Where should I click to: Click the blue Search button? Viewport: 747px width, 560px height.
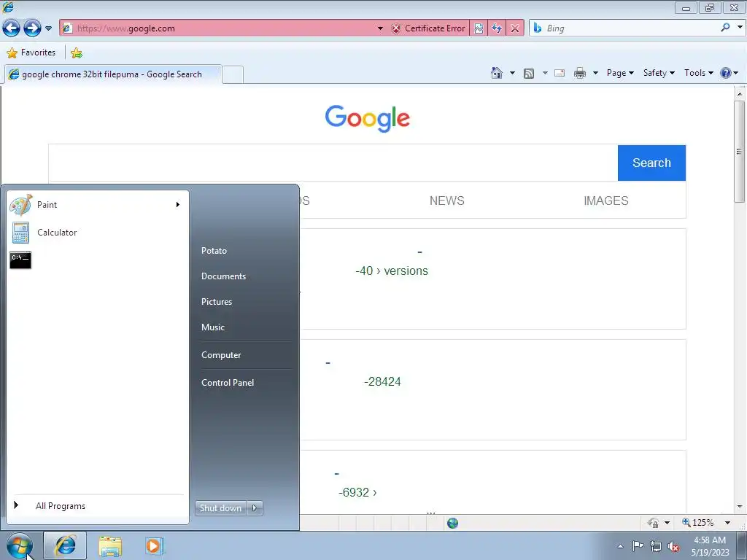651,163
